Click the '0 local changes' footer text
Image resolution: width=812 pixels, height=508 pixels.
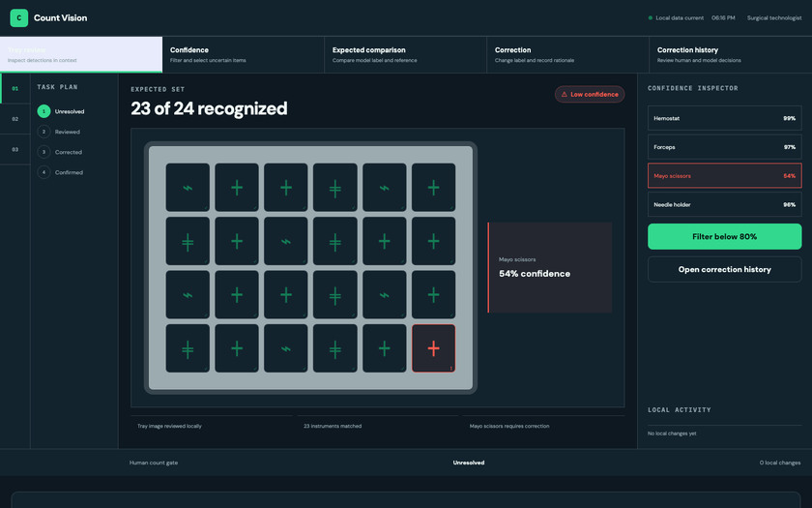click(780, 463)
